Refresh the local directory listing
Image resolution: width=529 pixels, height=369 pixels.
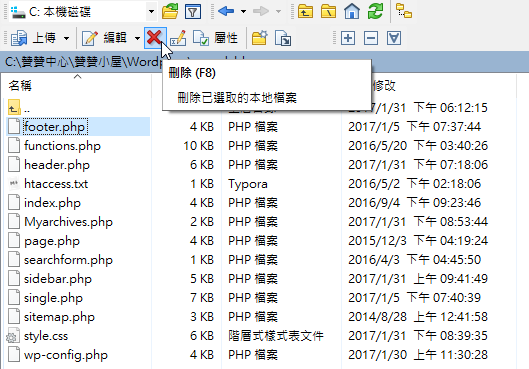375,11
